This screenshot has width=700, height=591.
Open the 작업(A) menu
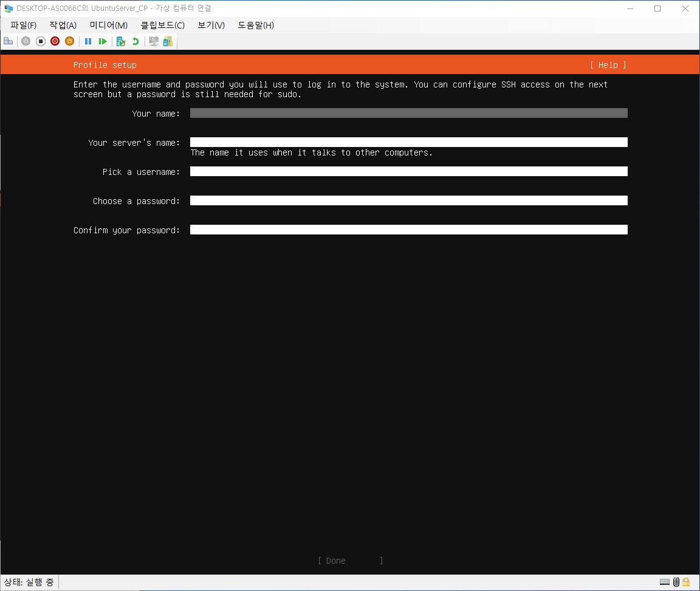click(63, 26)
